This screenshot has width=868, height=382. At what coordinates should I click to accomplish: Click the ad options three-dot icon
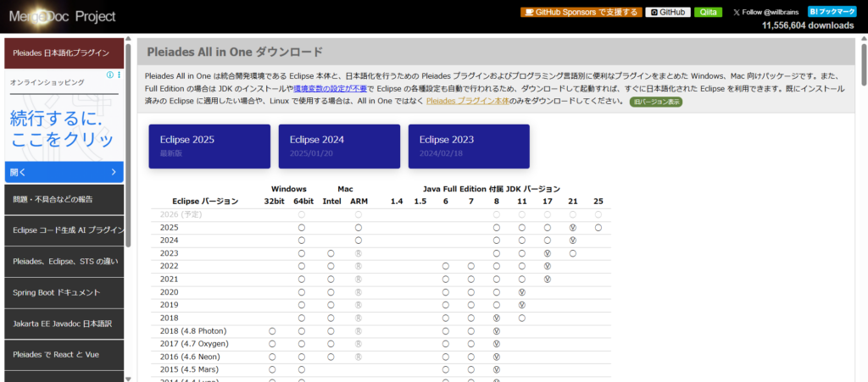tap(119, 75)
